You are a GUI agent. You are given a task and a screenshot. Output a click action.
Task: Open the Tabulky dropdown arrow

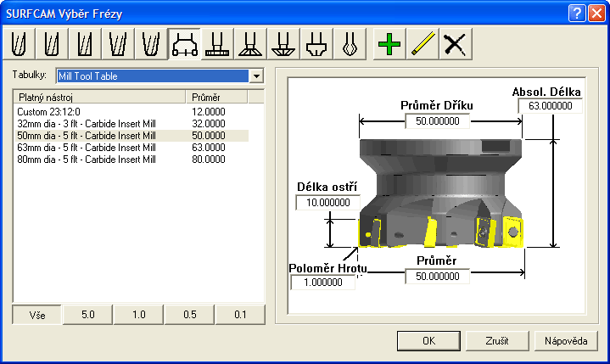point(256,76)
